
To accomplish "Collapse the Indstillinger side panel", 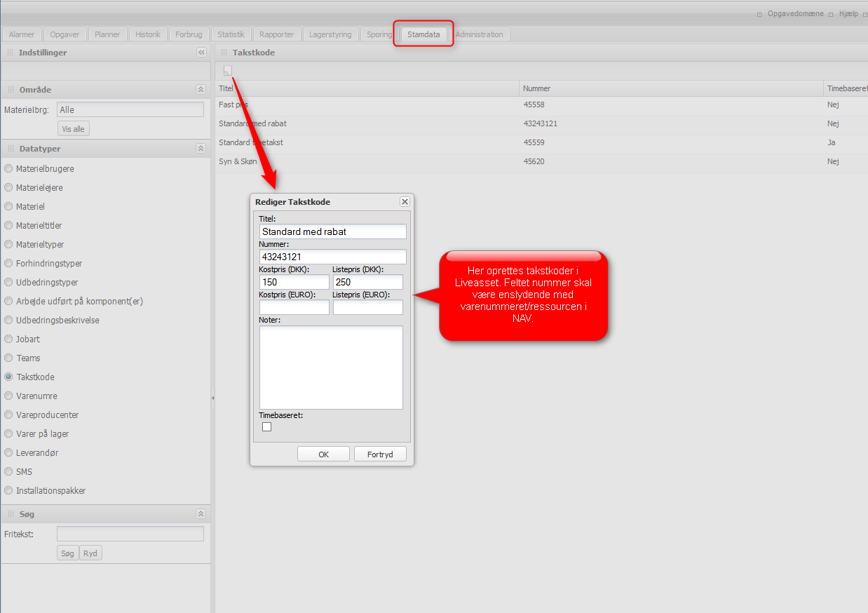I will pyautogui.click(x=201, y=53).
